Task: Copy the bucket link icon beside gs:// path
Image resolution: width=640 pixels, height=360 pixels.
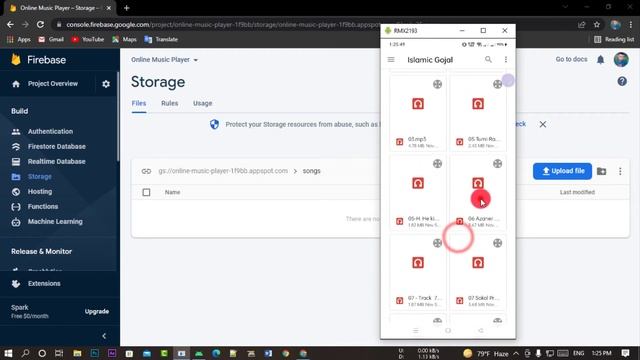Action: click(x=146, y=171)
